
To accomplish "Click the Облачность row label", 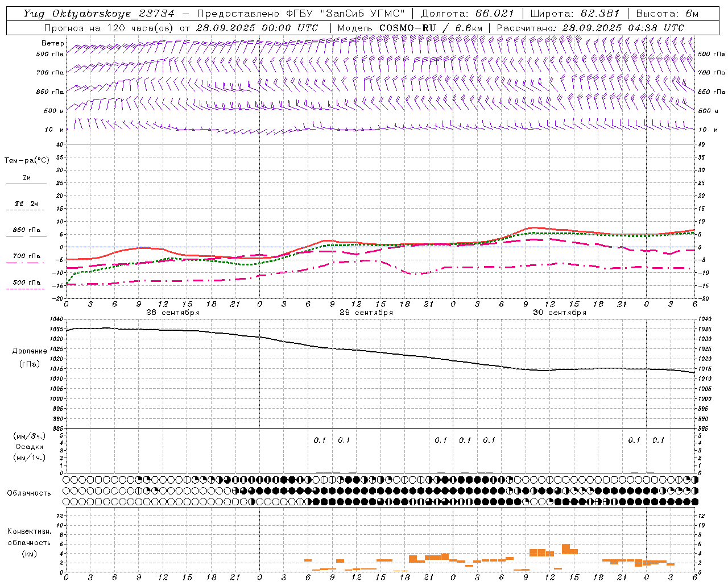I will point(29,493).
